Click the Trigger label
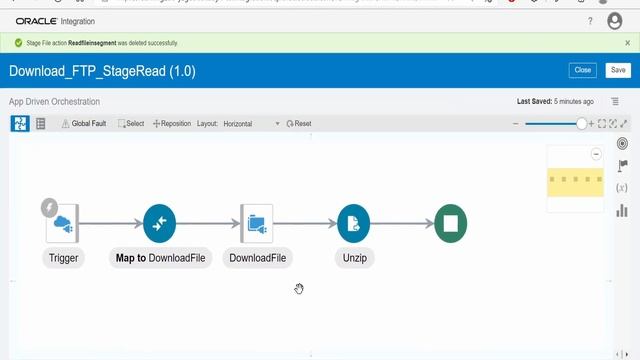 pos(63,258)
